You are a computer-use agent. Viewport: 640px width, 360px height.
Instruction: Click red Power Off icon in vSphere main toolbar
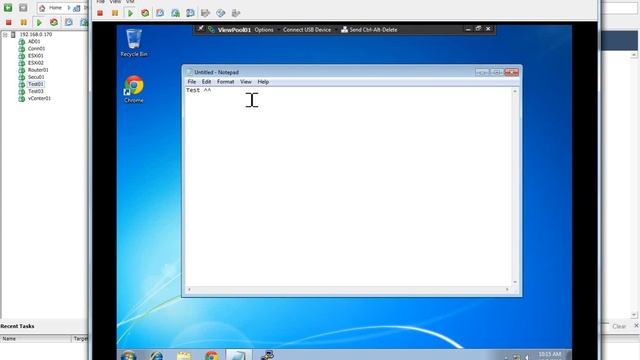pyautogui.click(x=9, y=22)
